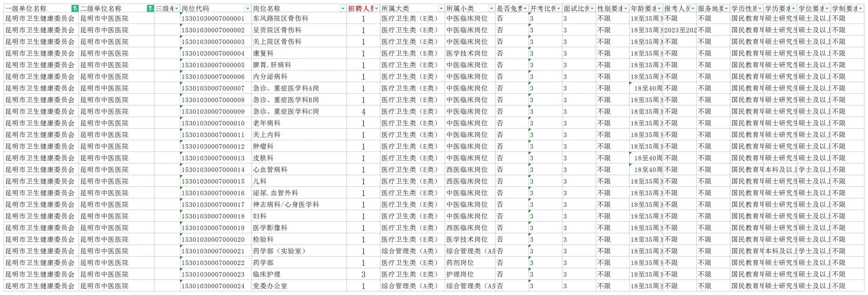Select recruit count 3 in 临床护理 row
The width and height of the screenshot is (868, 295).
click(x=363, y=275)
